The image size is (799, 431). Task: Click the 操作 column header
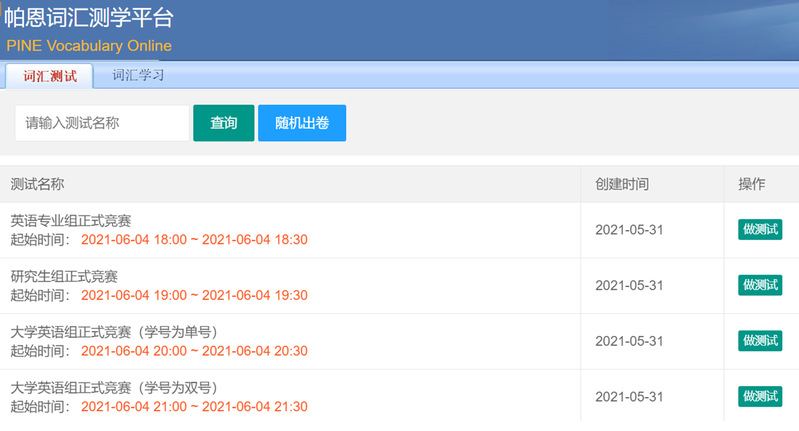pos(752,184)
